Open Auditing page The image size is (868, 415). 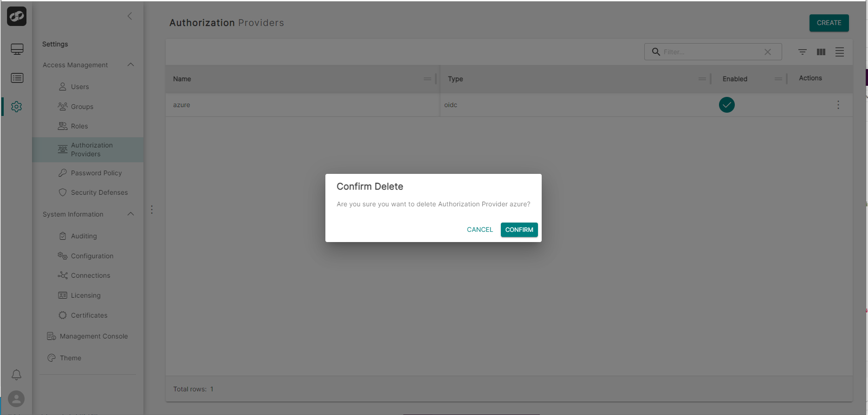pyautogui.click(x=84, y=236)
